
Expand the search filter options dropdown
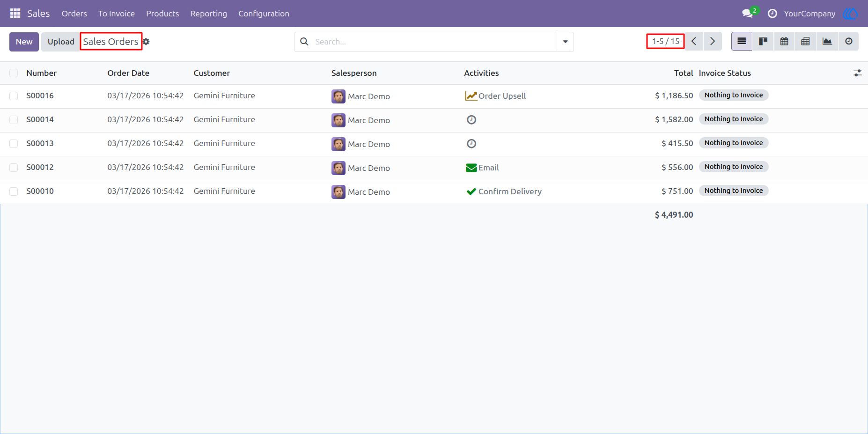tap(565, 42)
